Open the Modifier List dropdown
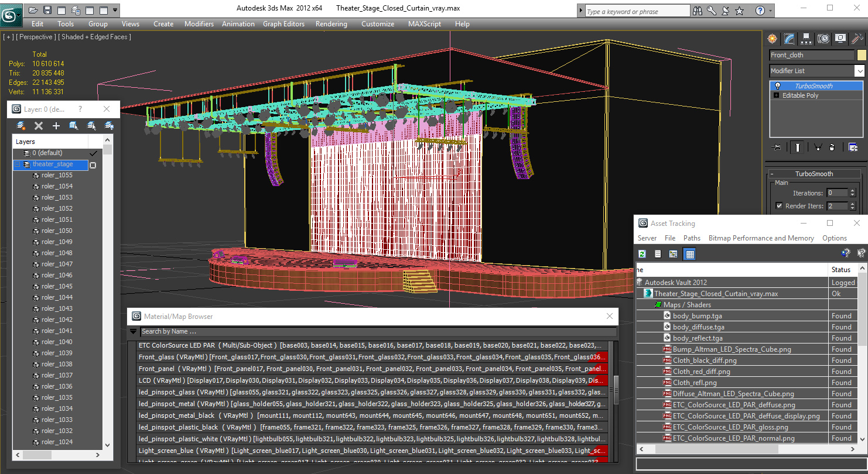The image size is (868, 474). click(859, 71)
